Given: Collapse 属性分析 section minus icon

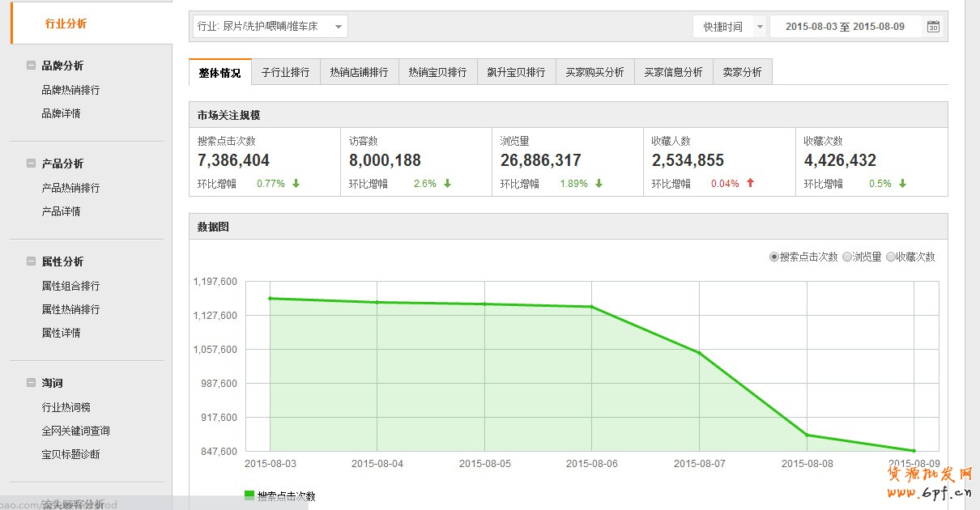Looking at the screenshot, I should click(31, 261).
